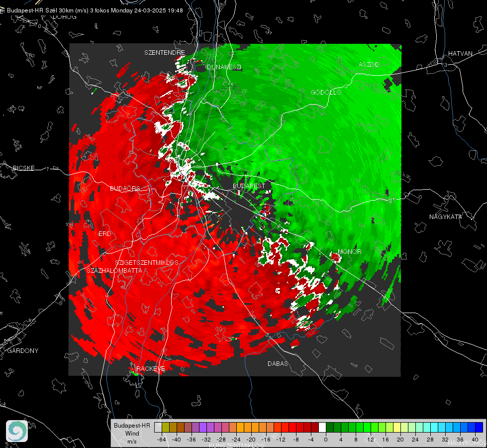The height and width of the screenshot is (448, 487).
Task: Click the -64 legend value
Action: click(162, 440)
